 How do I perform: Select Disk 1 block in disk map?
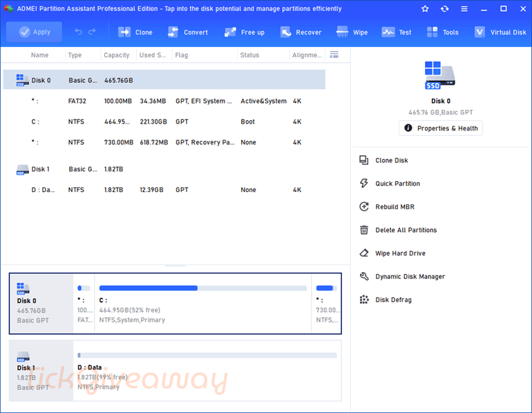click(x=41, y=371)
